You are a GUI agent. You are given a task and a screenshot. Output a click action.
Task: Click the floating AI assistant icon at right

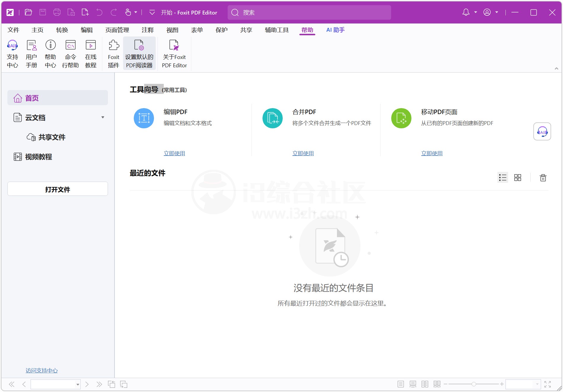[x=542, y=132]
